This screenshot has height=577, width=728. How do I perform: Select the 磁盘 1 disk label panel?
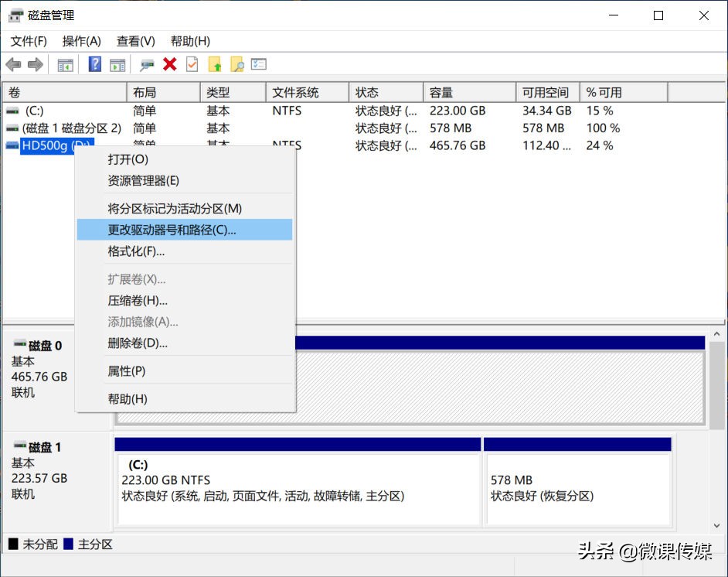(57, 481)
